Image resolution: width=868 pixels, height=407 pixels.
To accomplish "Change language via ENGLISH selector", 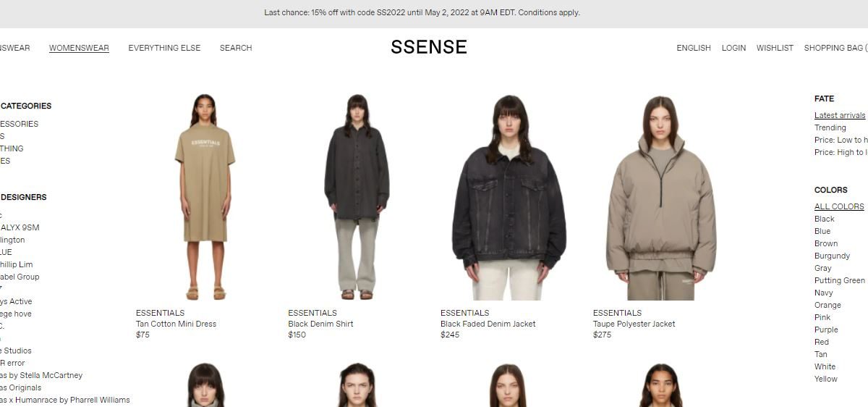I will tap(694, 48).
